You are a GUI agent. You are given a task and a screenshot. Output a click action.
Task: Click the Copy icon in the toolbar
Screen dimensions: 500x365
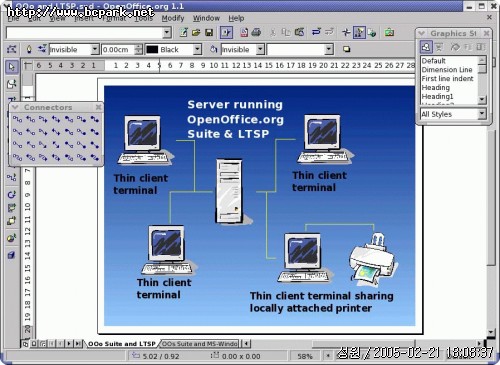tap(286, 32)
